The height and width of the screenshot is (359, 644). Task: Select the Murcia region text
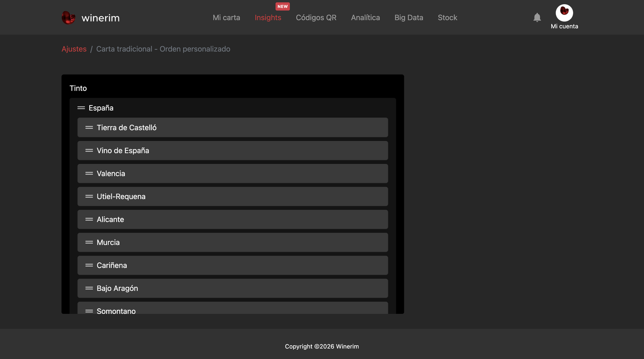pyautogui.click(x=108, y=242)
